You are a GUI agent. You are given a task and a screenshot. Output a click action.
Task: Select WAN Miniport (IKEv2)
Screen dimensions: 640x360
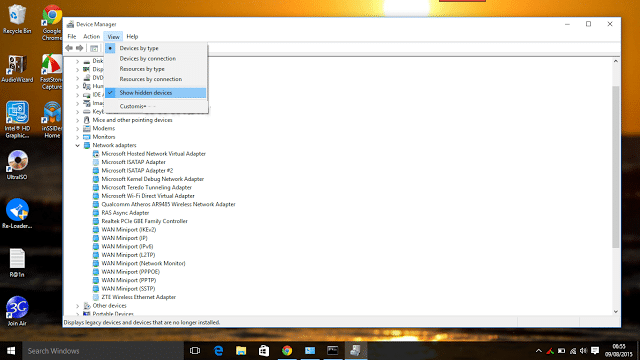[129, 230]
